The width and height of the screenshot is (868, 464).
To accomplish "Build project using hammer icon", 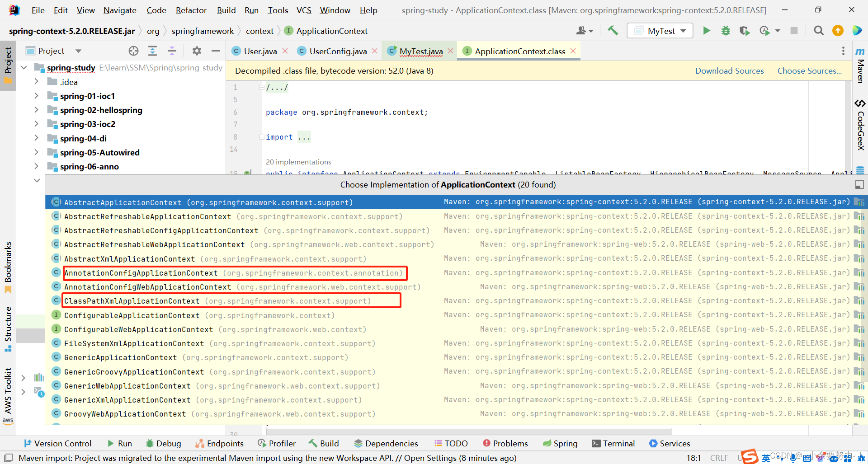I will (x=613, y=31).
